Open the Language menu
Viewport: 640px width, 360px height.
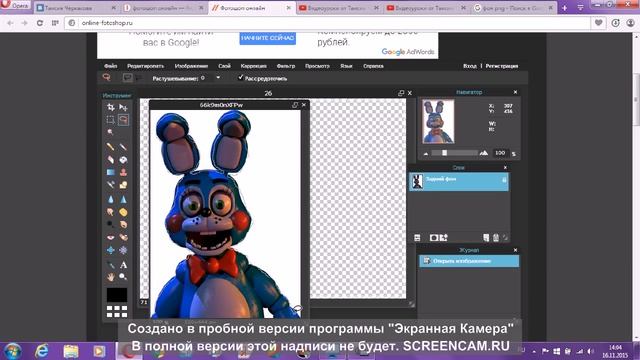point(346,66)
